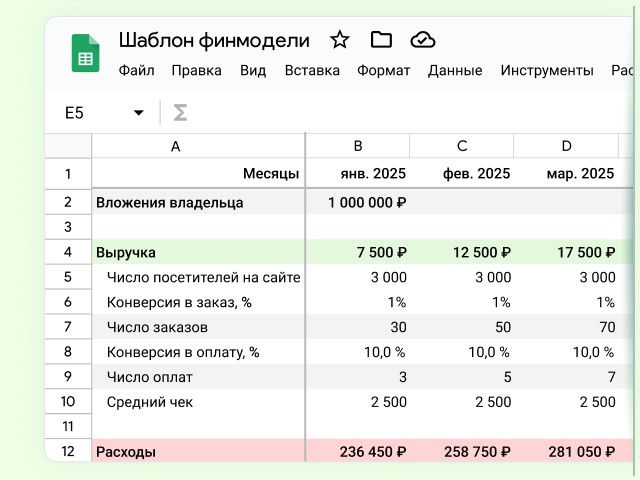Select payments value 5 in February
Viewport: 640px width, 480px height.
pos(462,377)
